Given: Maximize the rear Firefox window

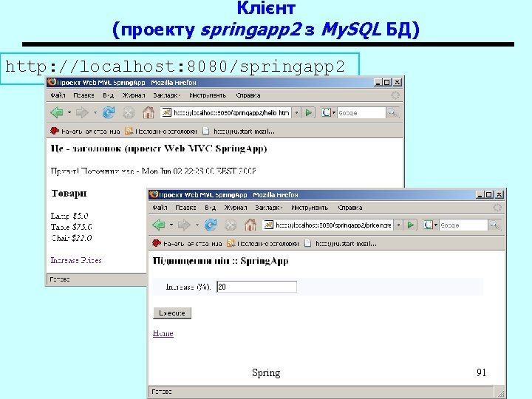Looking at the screenshot, I should click(x=386, y=82).
